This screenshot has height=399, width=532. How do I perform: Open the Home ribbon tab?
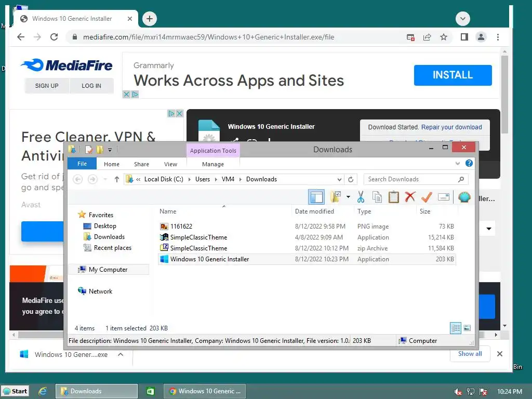coord(112,164)
